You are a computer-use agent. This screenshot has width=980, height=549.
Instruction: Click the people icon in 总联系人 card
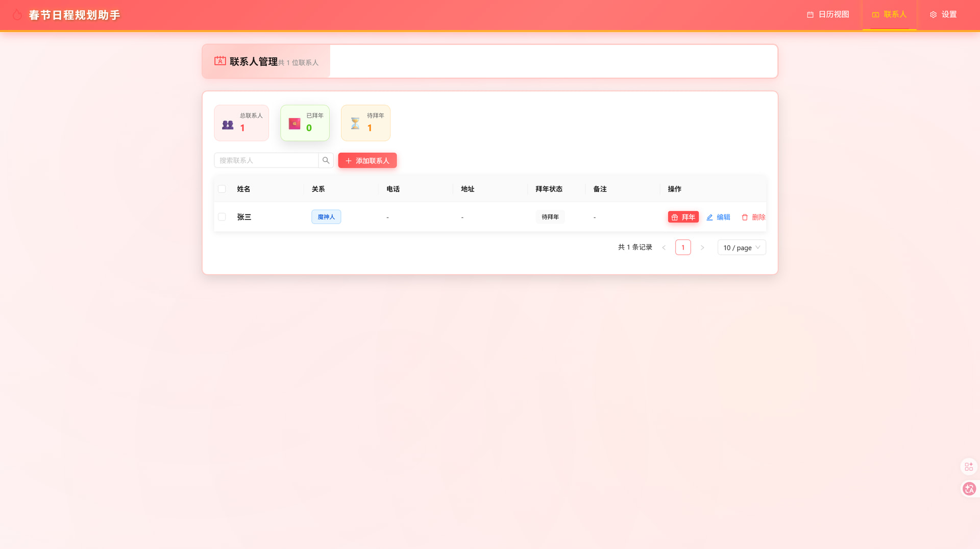(228, 125)
